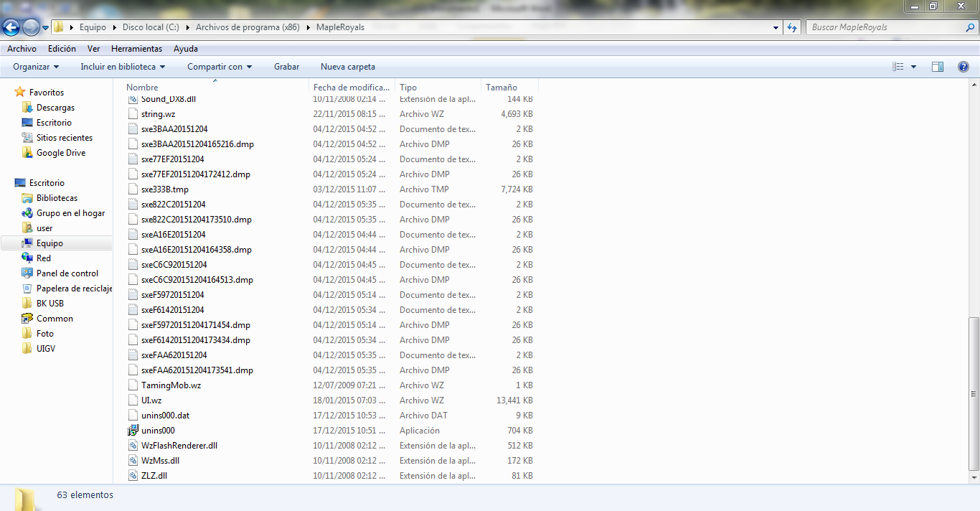Select Favoritos in the navigation pane
The height and width of the screenshot is (511, 980).
(47, 93)
